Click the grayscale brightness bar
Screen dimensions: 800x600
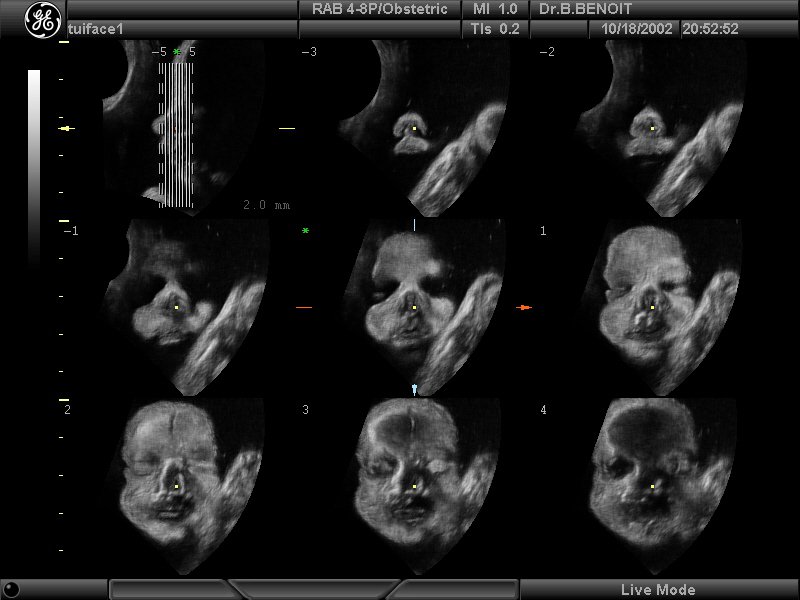pos(34,168)
